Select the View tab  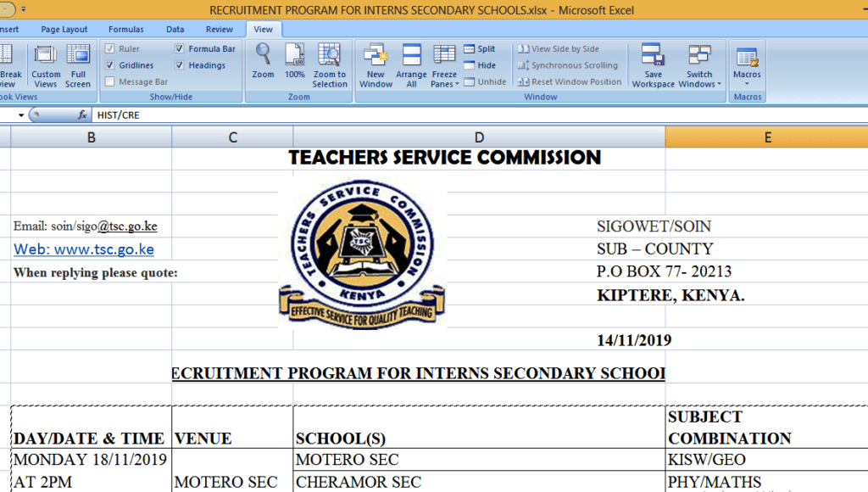(263, 30)
